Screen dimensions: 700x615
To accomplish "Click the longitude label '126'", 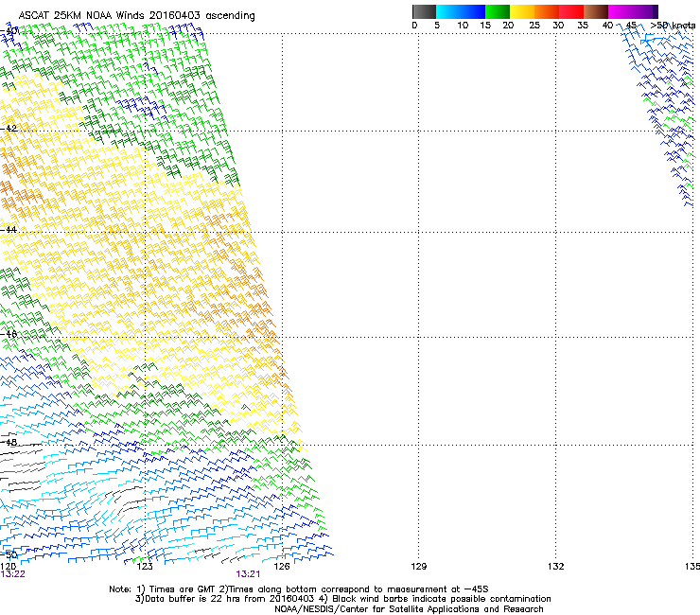I will click(282, 567).
